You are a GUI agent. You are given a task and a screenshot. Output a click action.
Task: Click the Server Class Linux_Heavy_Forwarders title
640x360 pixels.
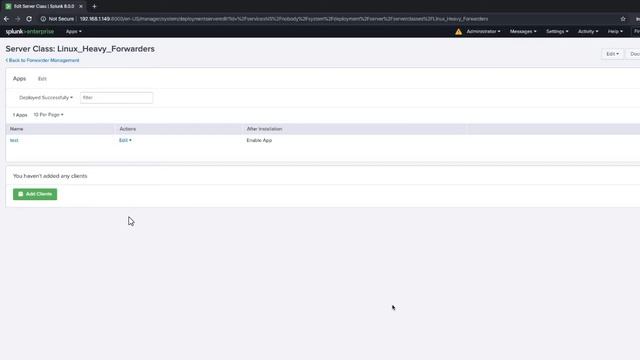80,49
